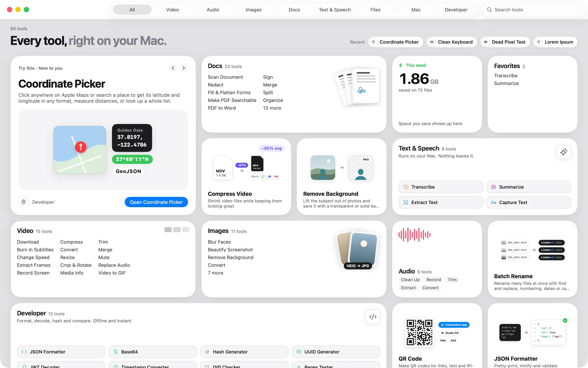This screenshot has height=368, width=588.
Task: Click the UUID Generator fingerprint icon
Action: (299, 352)
